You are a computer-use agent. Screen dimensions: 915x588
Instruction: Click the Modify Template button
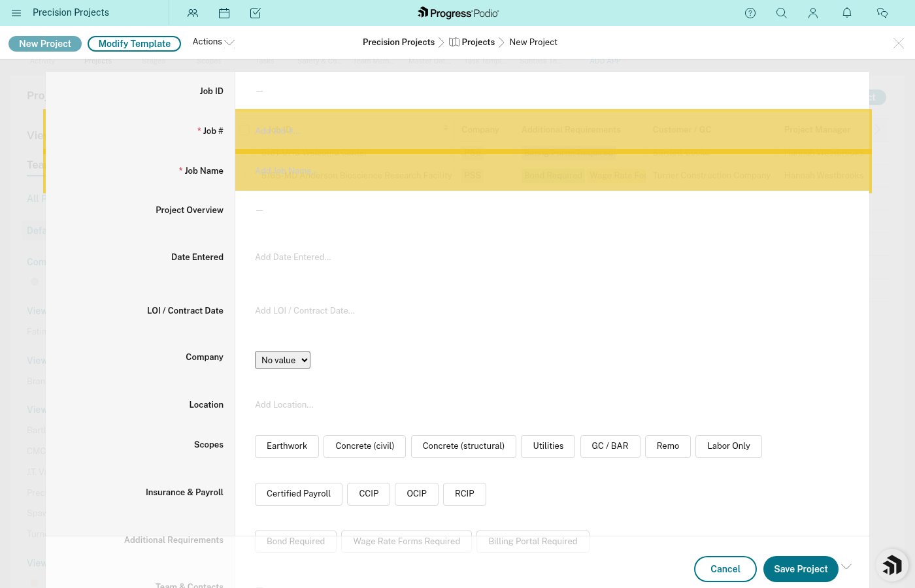pos(134,44)
